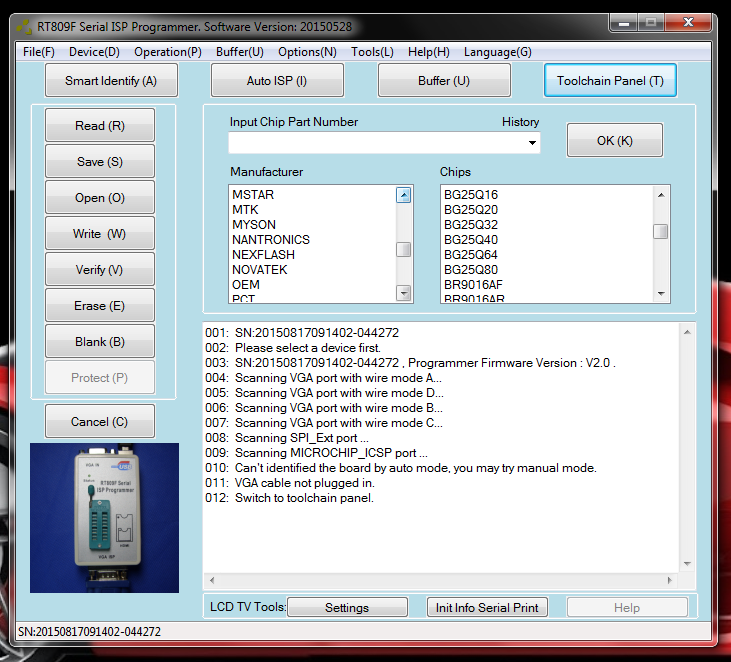
Task: Select NOVATEK manufacturer
Action: click(x=260, y=269)
